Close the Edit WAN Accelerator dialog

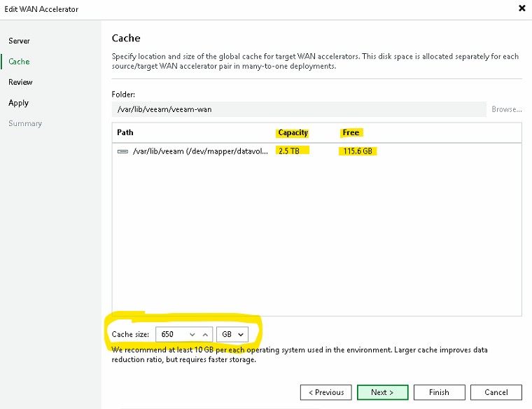pos(522,8)
